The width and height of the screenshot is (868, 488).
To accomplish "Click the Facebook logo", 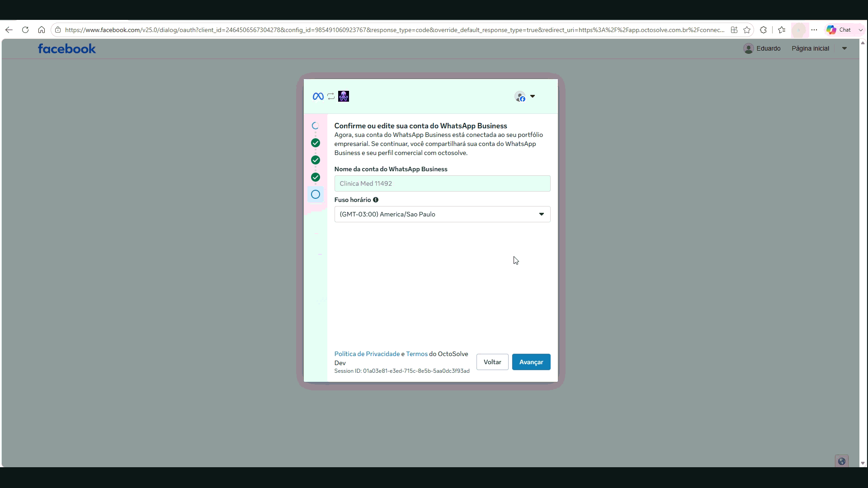I will click(67, 48).
